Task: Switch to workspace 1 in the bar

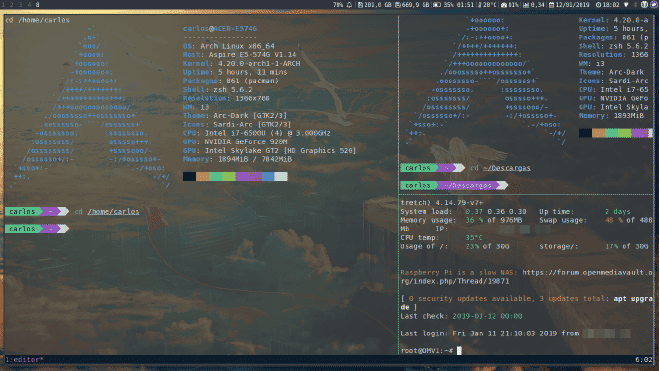Action: pos(3,5)
